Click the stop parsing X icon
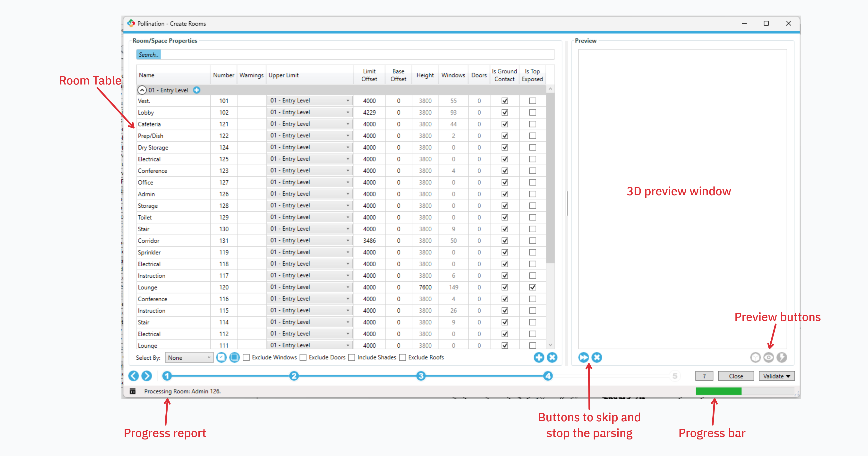 [x=597, y=357]
